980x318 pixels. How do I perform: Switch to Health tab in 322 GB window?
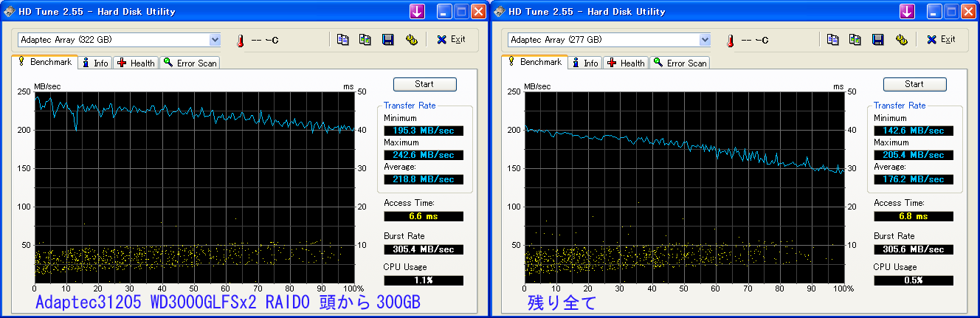pos(136,63)
